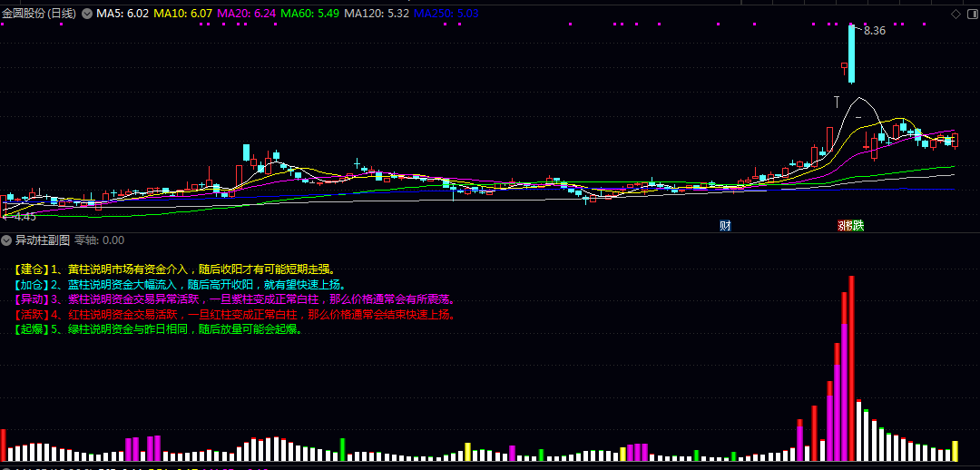
Task: Expand the 异动柱副图 indicator dropdown arrow
Action: tap(6, 240)
